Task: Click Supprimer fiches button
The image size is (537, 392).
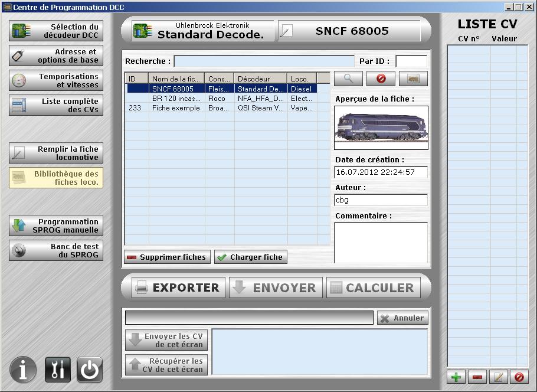Action: coord(167,257)
